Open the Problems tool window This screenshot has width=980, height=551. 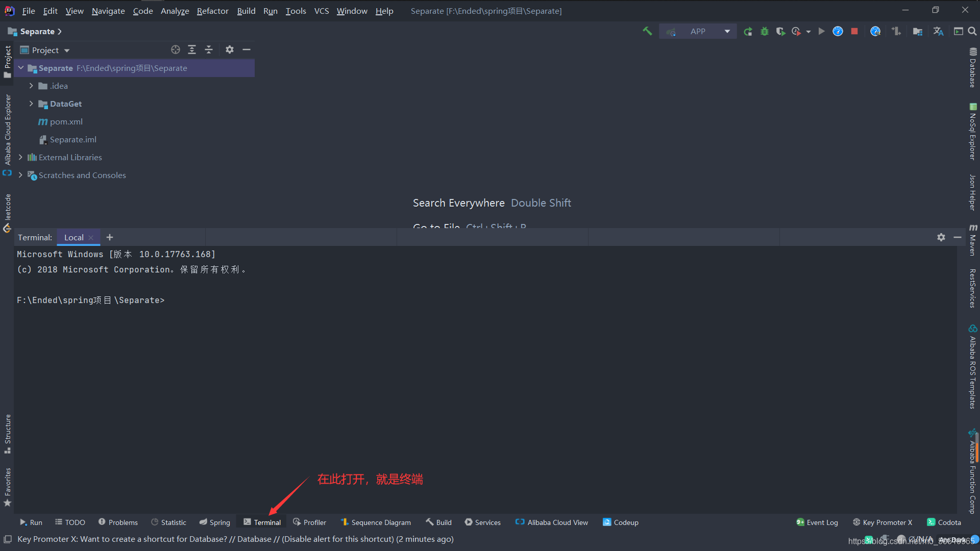(118, 522)
